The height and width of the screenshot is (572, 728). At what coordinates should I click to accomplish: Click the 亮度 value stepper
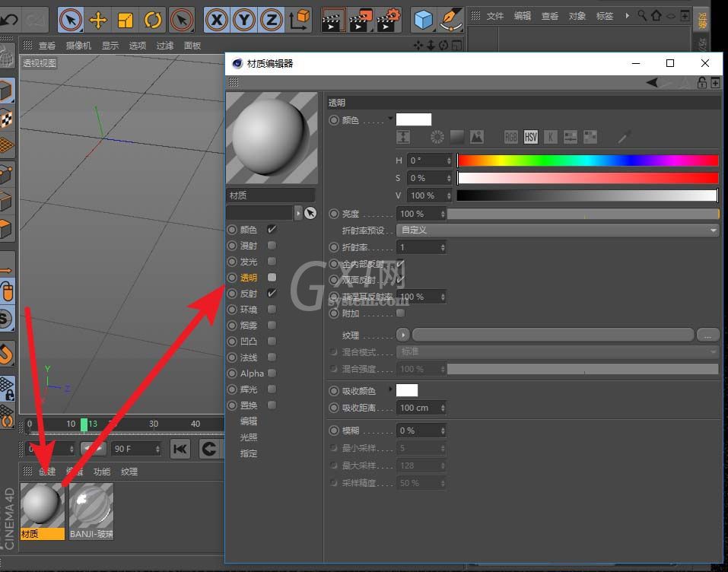point(443,214)
